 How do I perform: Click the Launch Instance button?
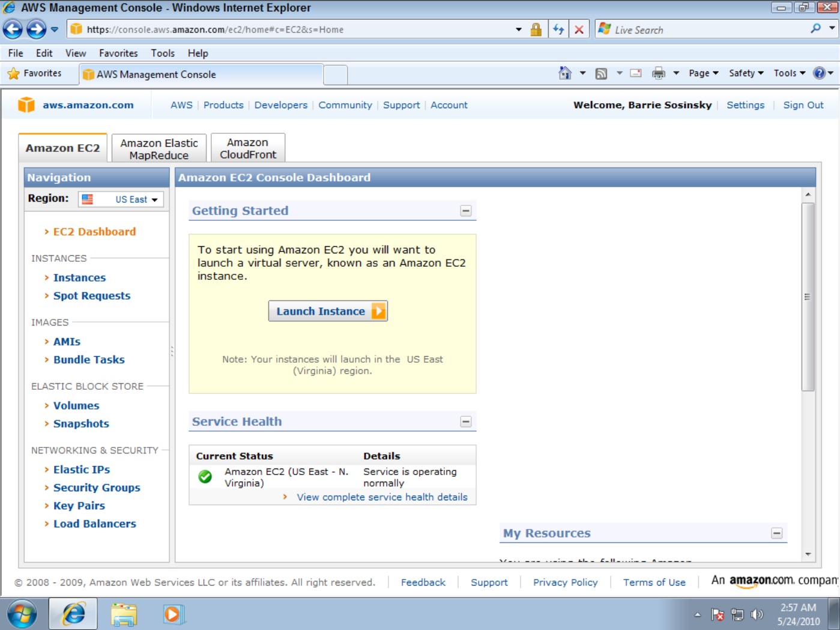pyautogui.click(x=328, y=311)
